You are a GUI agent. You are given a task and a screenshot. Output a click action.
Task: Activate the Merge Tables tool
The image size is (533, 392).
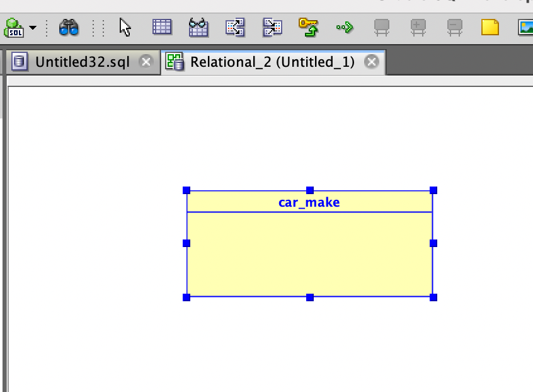(x=272, y=27)
